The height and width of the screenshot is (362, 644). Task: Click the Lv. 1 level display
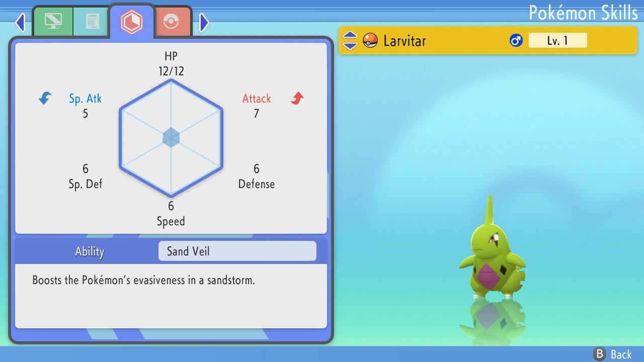coord(557,40)
